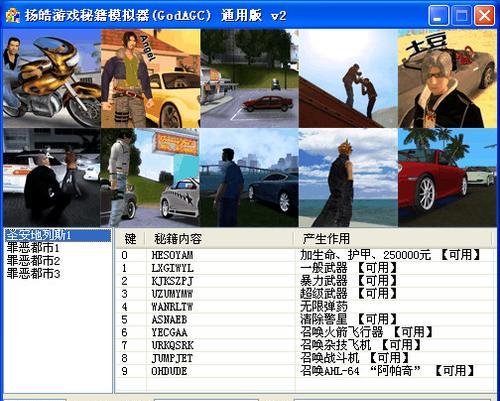Click the golden motorcycle thumbnail
500x401 pixels.
coord(52,78)
